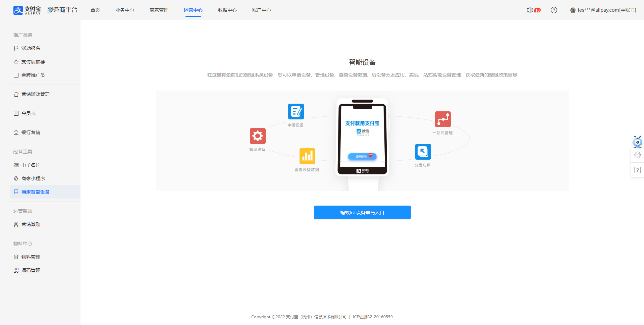Viewport: 644px width, 325px height.
Task: Click the 分发应用 label
Action: [423, 165]
